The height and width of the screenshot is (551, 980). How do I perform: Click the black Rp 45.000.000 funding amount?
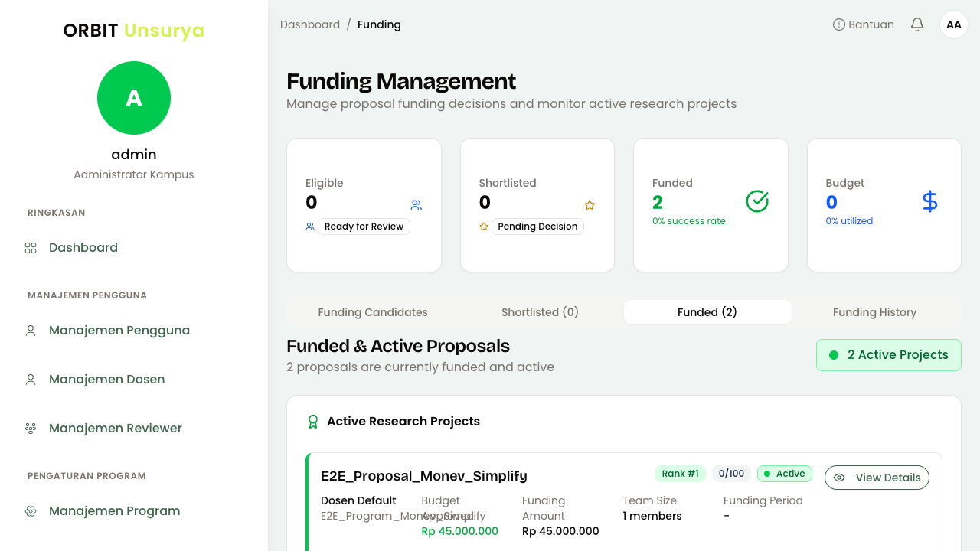(x=560, y=531)
